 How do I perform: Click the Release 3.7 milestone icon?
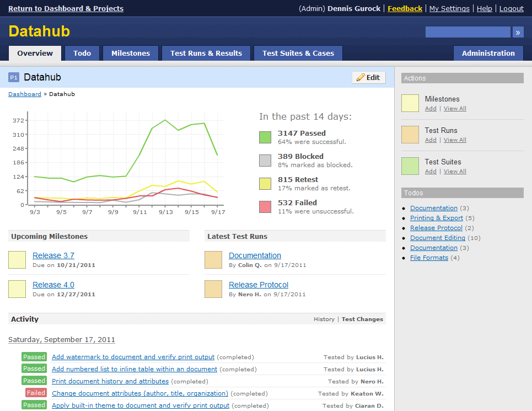pyautogui.click(x=17, y=260)
